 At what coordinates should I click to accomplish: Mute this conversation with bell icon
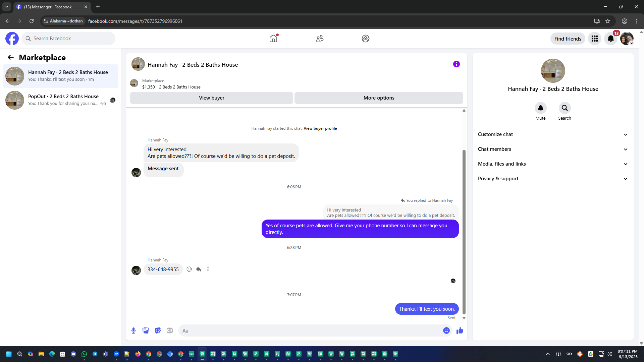[540, 108]
